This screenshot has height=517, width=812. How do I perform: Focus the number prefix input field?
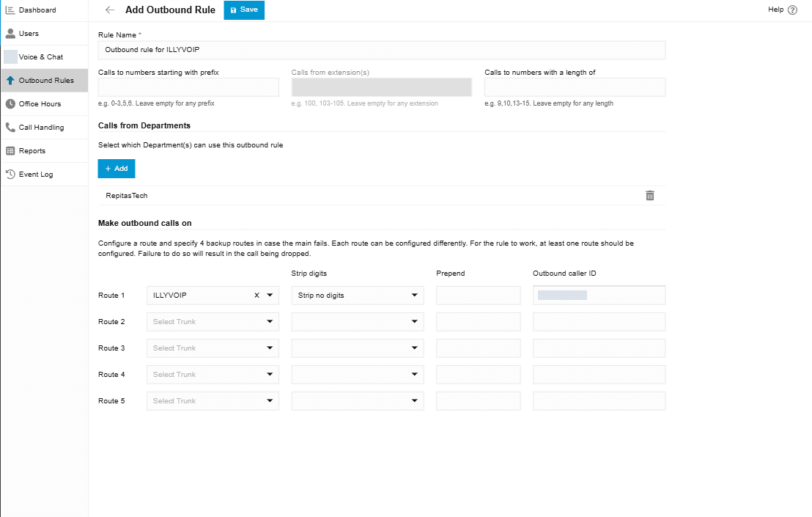pos(188,87)
